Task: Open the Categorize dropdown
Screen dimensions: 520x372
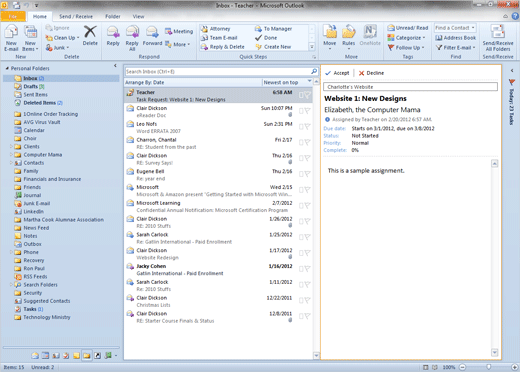Action: pyautogui.click(x=407, y=38)
